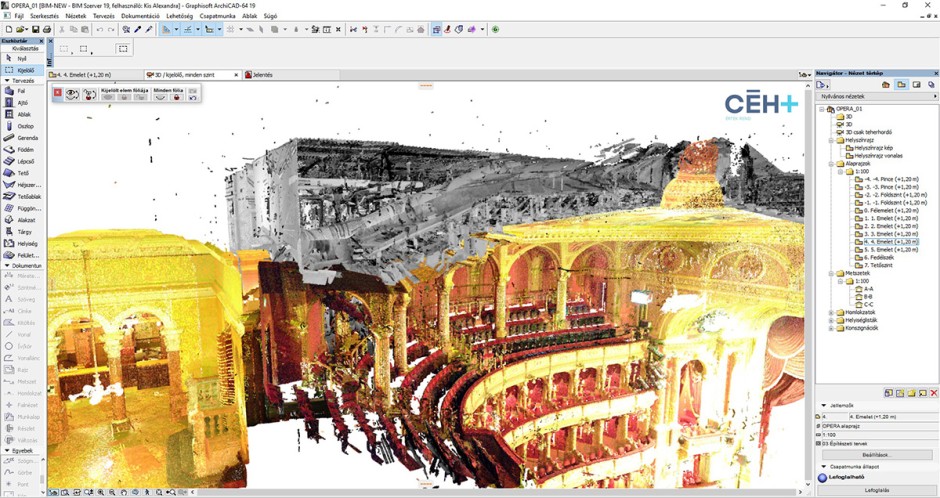Expand the Homlokzatok tree node
The image size is (940, 498).
click(831, 312)
